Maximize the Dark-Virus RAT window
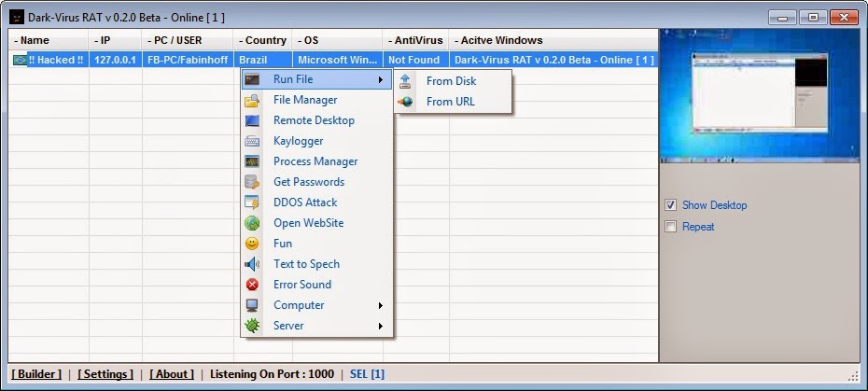Viewport: 868px width, 391px height. [813, 17]
